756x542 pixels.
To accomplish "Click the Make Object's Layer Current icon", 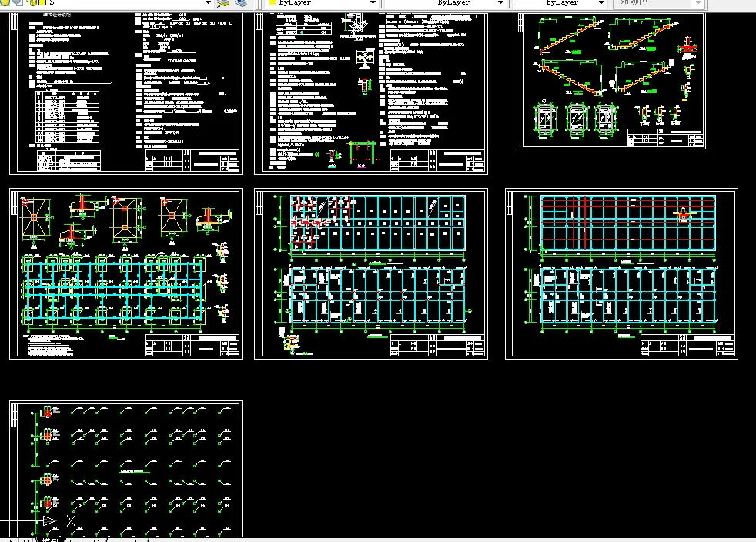I will (x=222, y=3).
